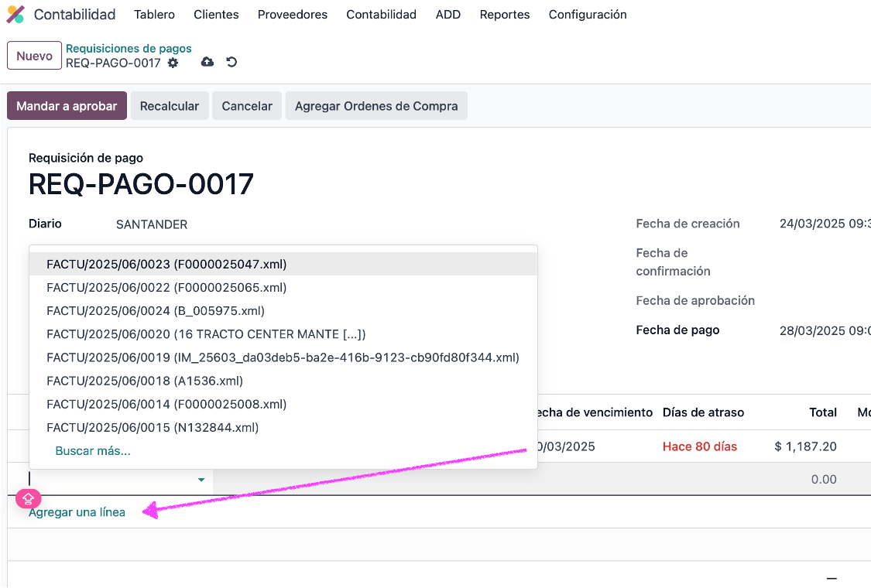Screen dimensions: 871x588
Task: Open the Configuración menu
Action: [588, 15]
